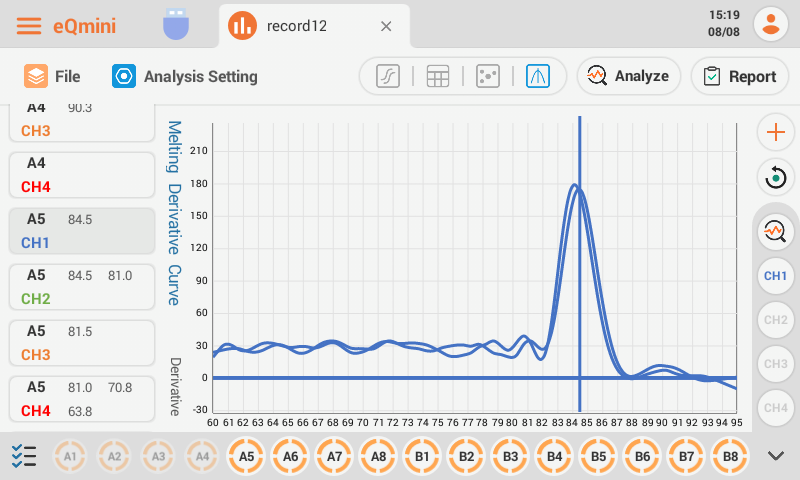Click the orange plus add button

point(775,132)
